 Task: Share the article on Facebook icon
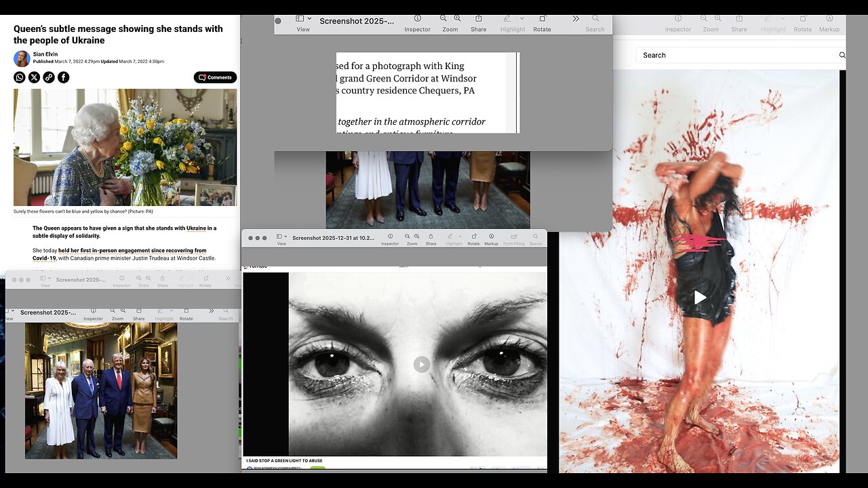point(63,77)
